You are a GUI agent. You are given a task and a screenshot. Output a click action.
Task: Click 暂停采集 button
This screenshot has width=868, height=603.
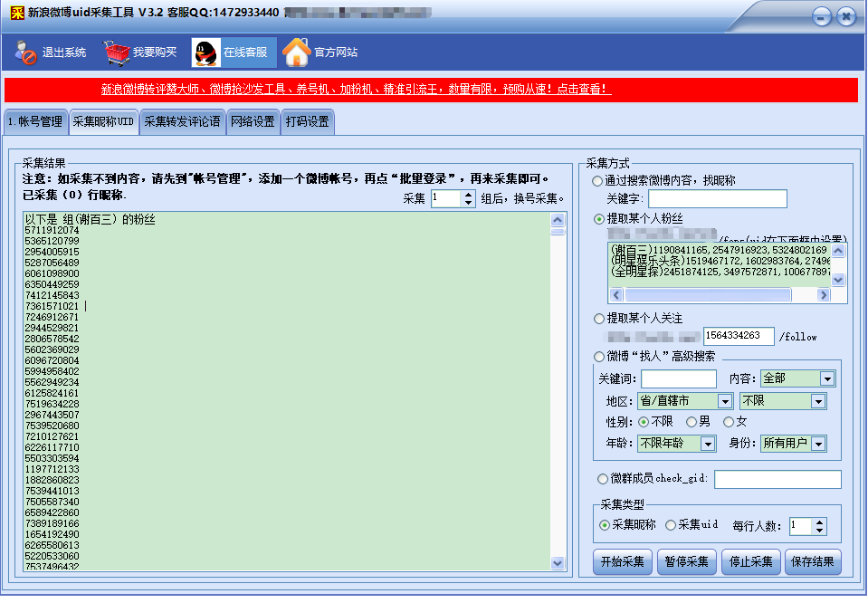point(686,562)
